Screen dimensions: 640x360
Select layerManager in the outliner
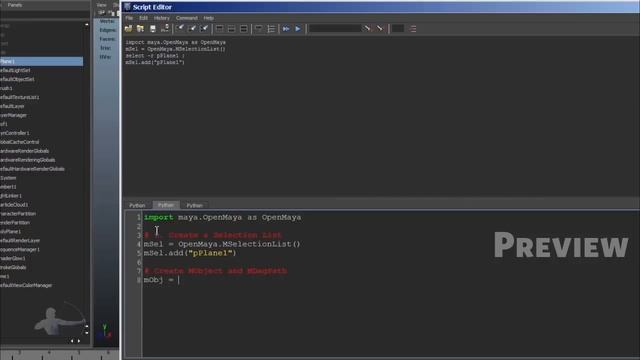click(x=13, y=115)
